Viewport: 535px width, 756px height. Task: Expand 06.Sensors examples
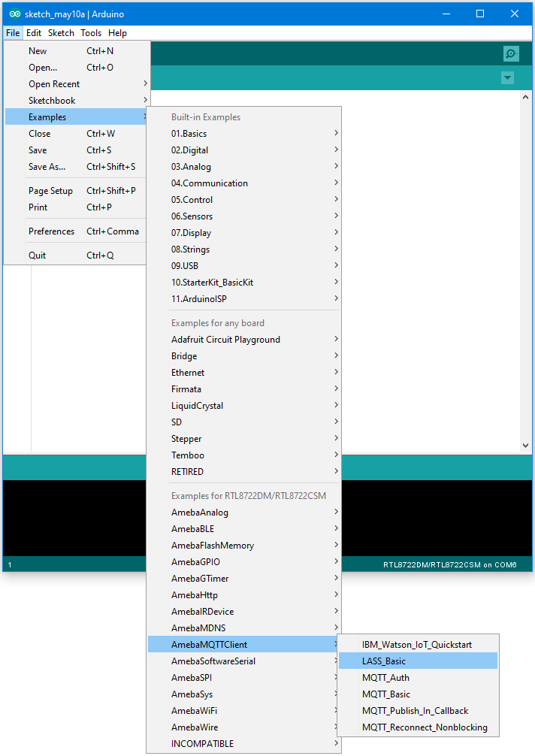coord(244,216)
